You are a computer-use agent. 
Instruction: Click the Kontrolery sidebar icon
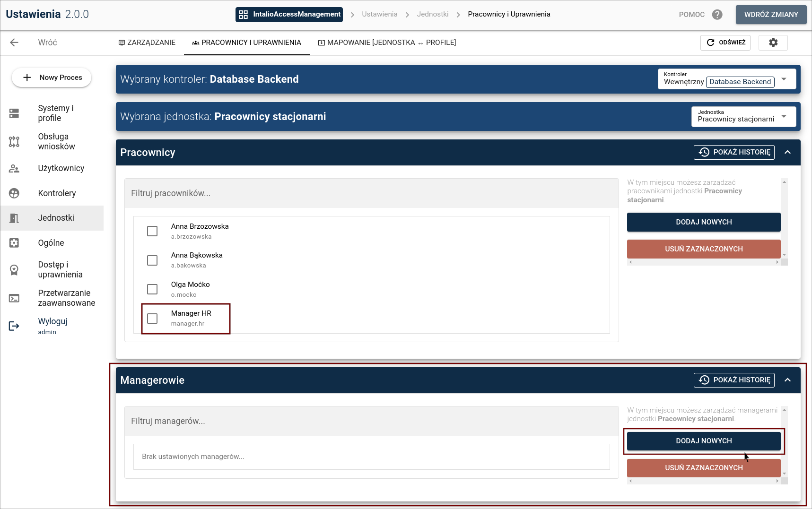click(x=14, y=193)
